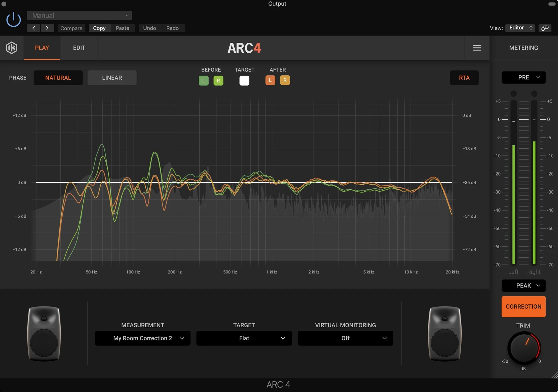558x392 pixels.
Task: Click the sidechain link icon
Action: [545, 28]
